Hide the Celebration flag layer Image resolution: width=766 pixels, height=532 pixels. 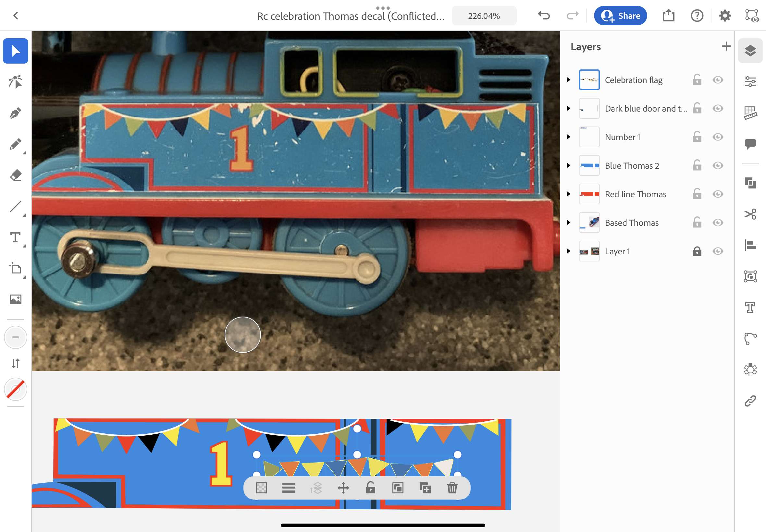point(718,80)
